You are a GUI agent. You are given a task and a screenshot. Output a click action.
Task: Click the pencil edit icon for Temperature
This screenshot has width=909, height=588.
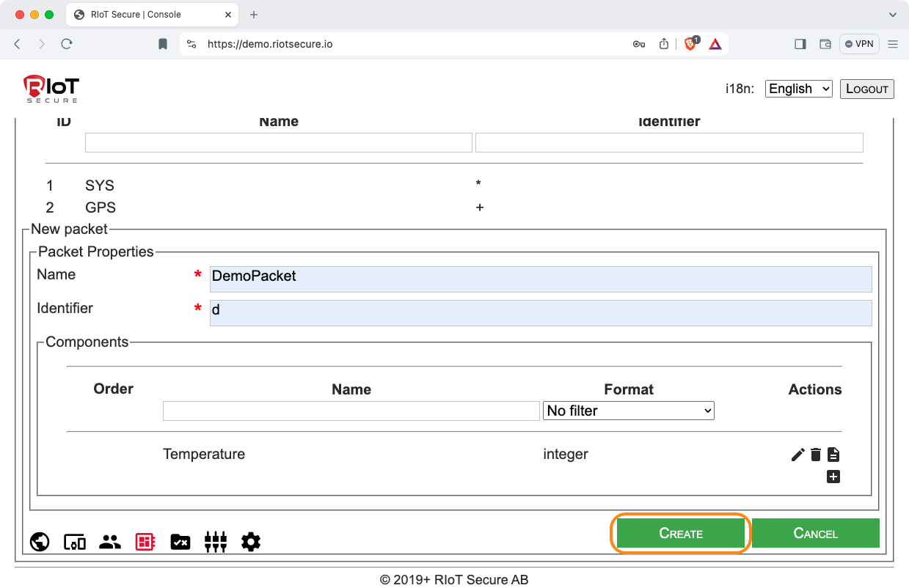pos(797,455)
